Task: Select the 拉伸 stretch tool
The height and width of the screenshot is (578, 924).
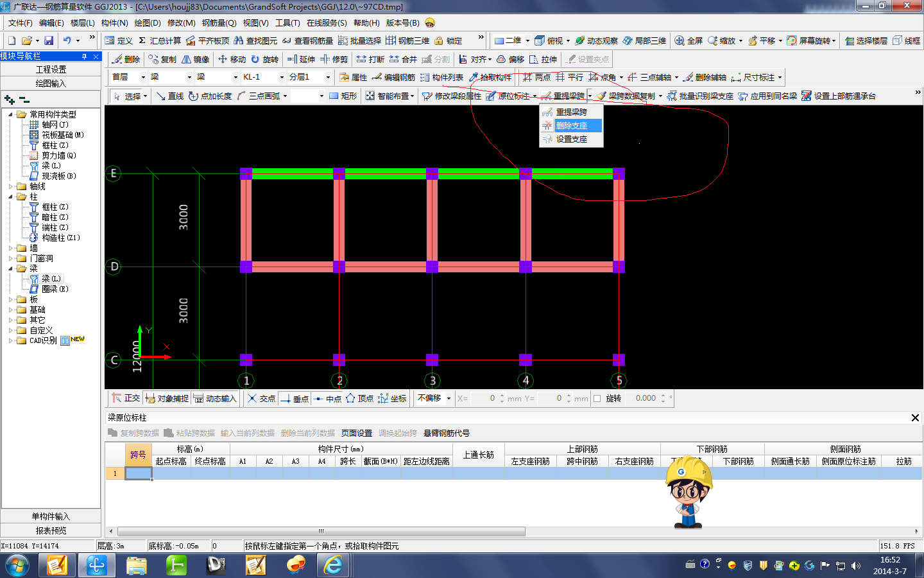Action: pos(543,59)
